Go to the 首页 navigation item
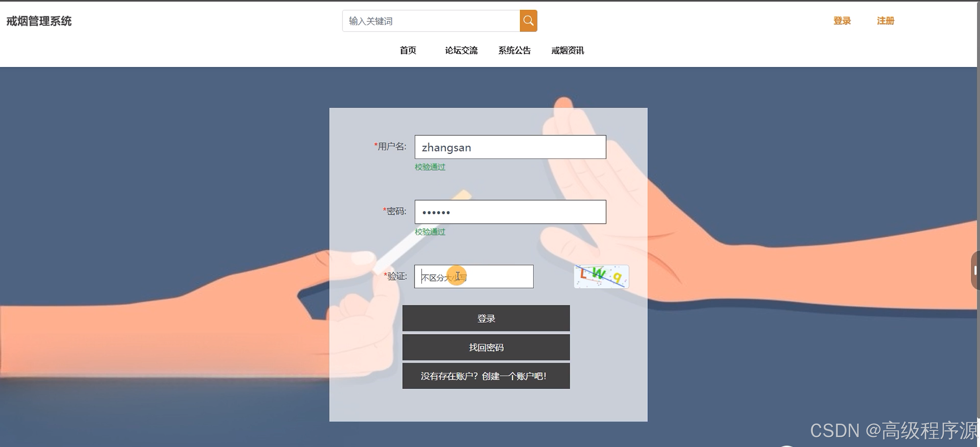Screen dimensions: 980x447 [x=408, y=50]
